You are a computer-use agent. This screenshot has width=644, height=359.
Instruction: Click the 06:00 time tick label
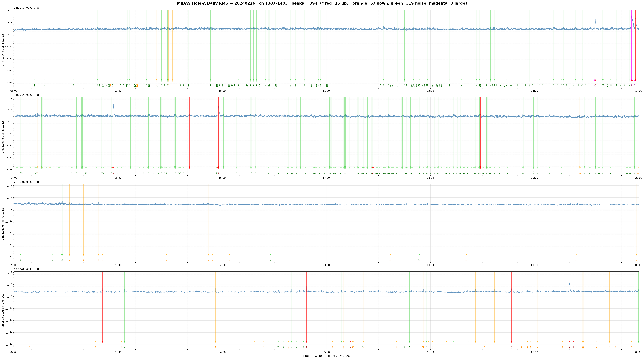coord(430,352)
